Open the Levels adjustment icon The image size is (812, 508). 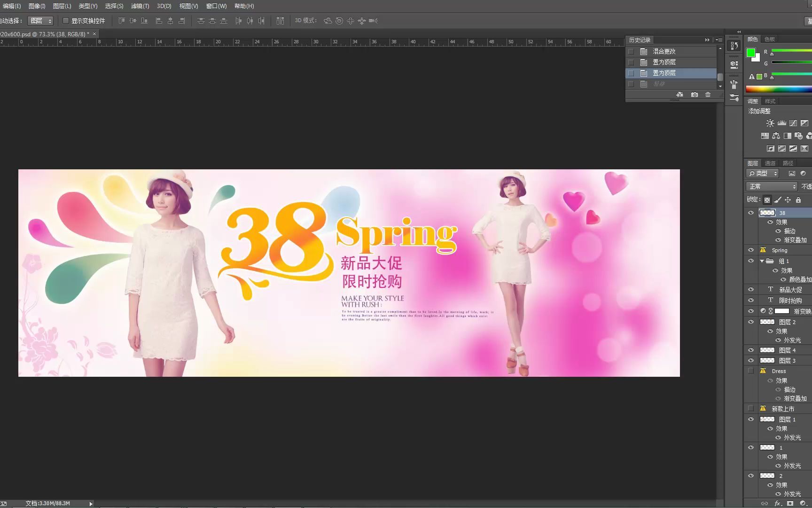(781, 123)
